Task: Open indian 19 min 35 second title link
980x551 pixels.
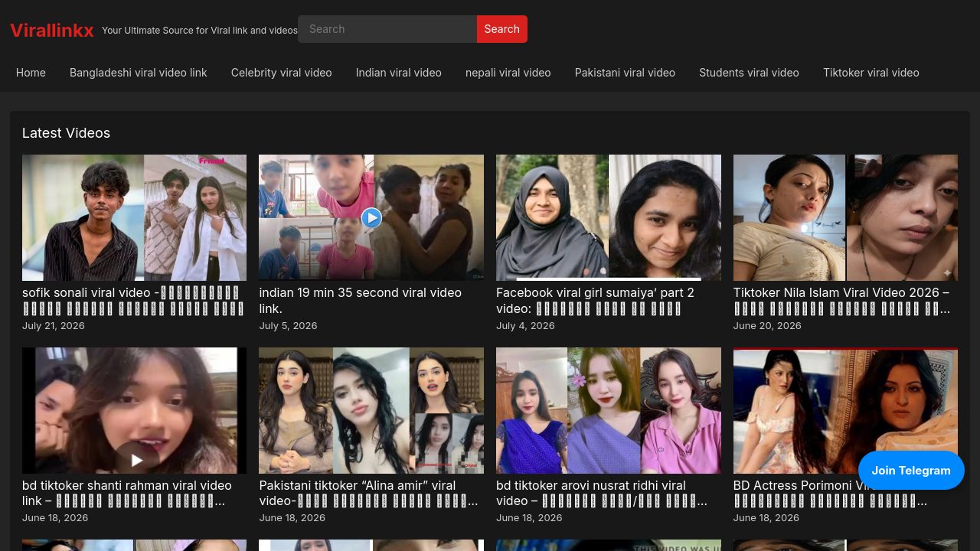Action: point(361,301)
